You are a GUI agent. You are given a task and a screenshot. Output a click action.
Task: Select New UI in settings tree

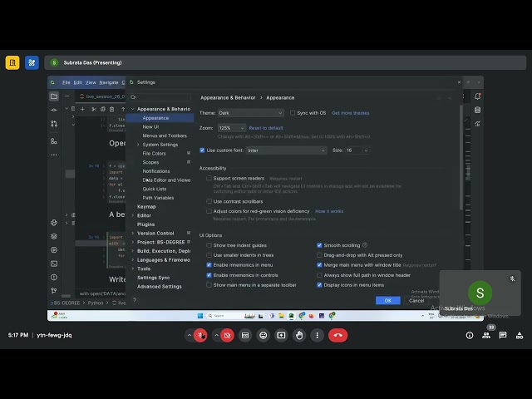[150, 126]
